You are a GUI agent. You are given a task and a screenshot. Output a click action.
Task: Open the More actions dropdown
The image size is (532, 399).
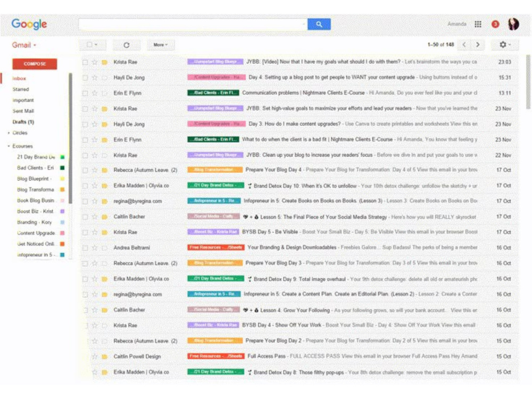click(x=161, y=45)
